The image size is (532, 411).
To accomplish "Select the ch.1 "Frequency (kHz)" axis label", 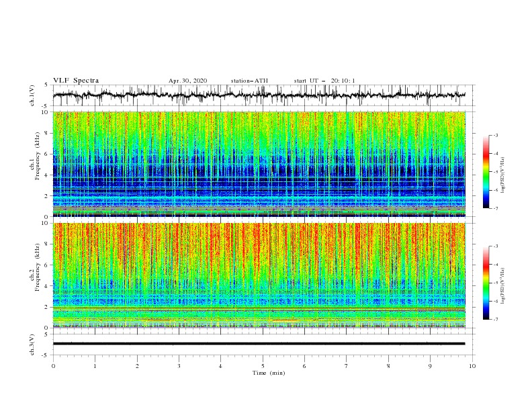I will (38, 156).
